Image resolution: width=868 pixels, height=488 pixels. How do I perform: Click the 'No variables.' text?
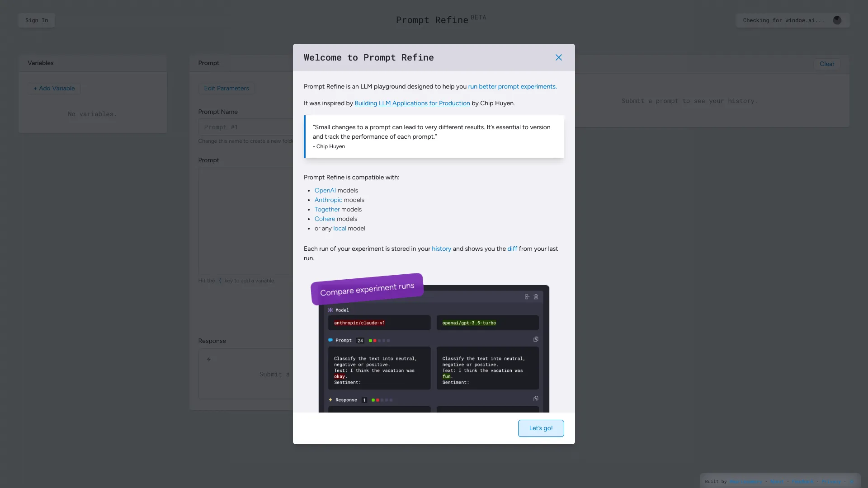point(92,114)
